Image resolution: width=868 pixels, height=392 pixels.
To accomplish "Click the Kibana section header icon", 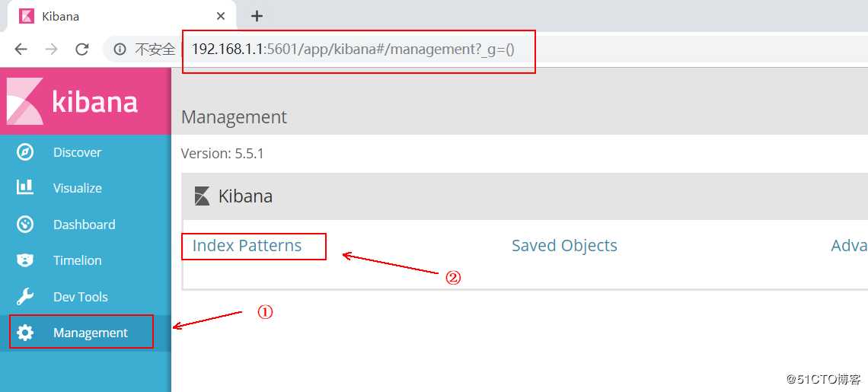I will tap(202, 196).
